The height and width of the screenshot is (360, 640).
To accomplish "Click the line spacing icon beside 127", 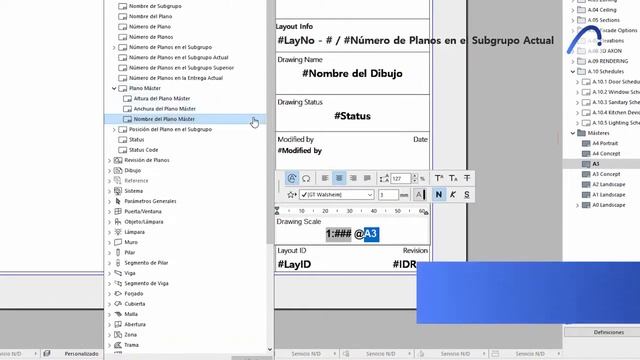I will click(384, 178).
